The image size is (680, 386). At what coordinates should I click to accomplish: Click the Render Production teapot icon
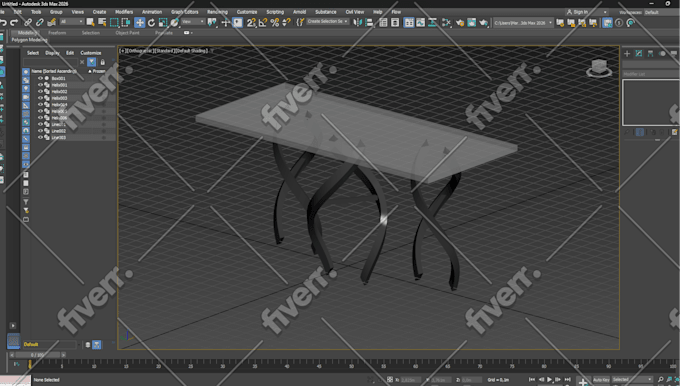tap(483, 22)
